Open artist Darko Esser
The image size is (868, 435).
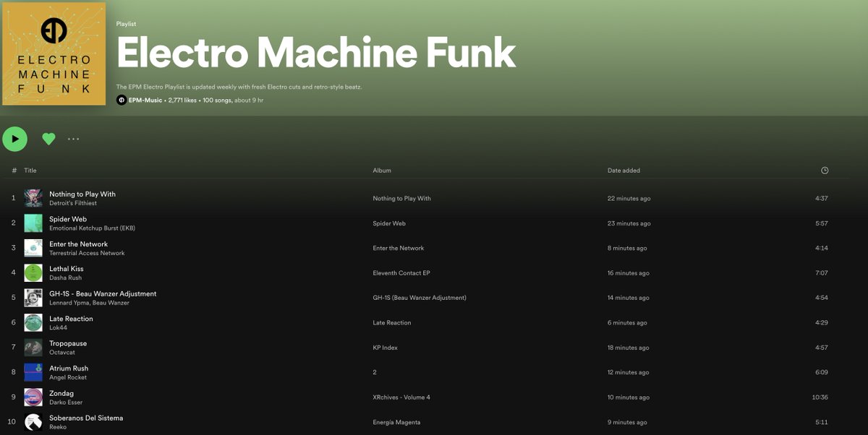point(67,402)
